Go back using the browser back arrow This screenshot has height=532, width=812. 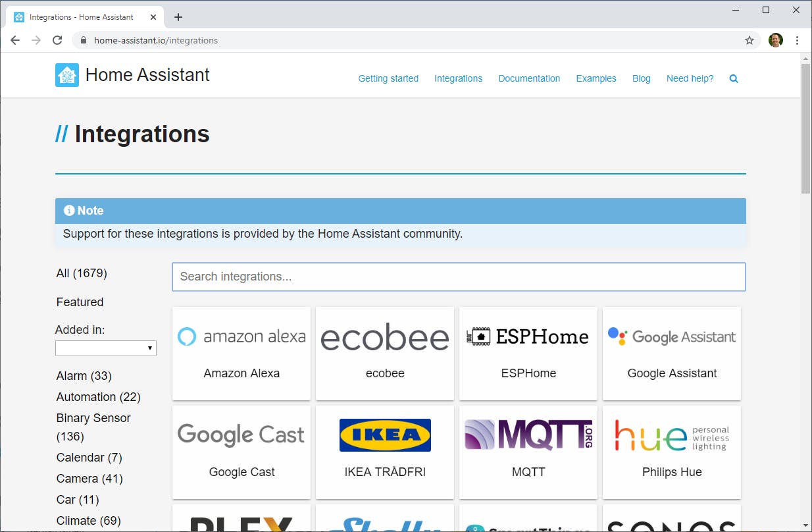(x=15, y=40)
